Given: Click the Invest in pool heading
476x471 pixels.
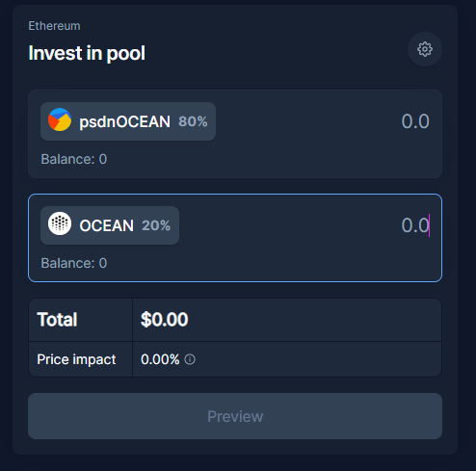Looking at the screenshot, I should tap(87, 53).
